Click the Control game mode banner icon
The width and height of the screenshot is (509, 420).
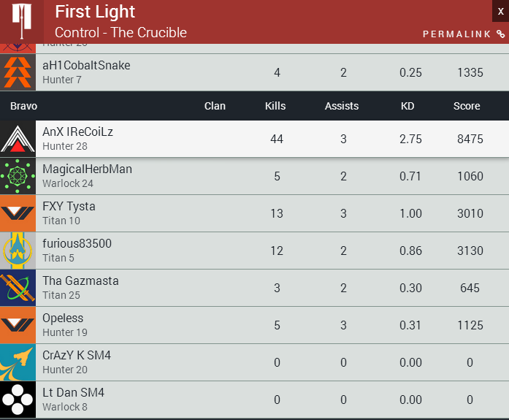[x=21, y=21]
